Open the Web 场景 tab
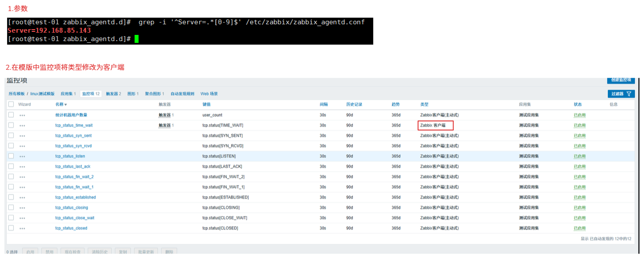This screenshot has width=644, height=258. 209,94
